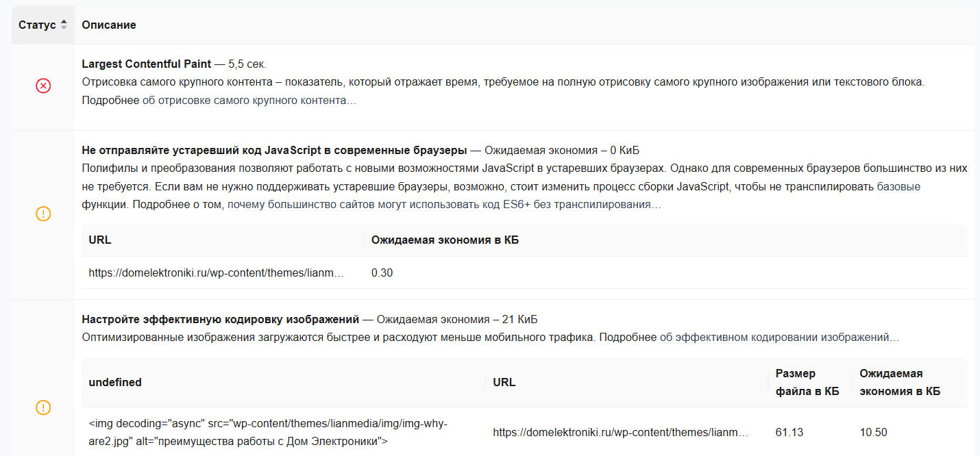This screenshot has width=980, height=456.
Task: Click the exclamation mark status icon in bottom row
Action: click(42, 407)
